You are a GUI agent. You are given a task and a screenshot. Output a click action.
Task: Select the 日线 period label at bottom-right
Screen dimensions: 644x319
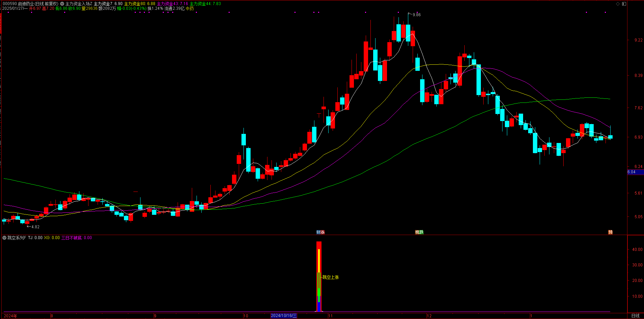tap(635, 316)
